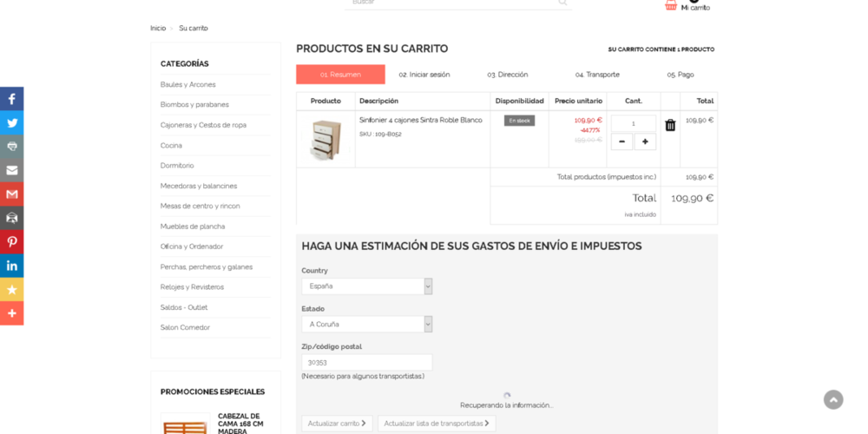Share on Twitter sidebar icon
This screenshot has height=434, width=868.
(11, 123)
